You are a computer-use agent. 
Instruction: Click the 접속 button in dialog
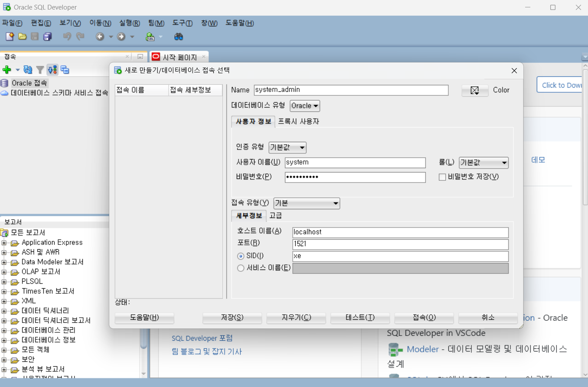pos(424,318)
